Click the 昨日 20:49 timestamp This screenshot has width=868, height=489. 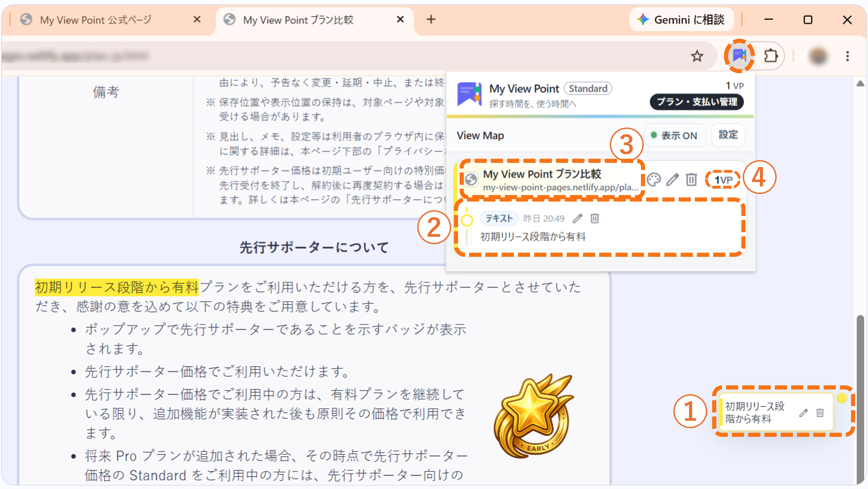(543, 219)
